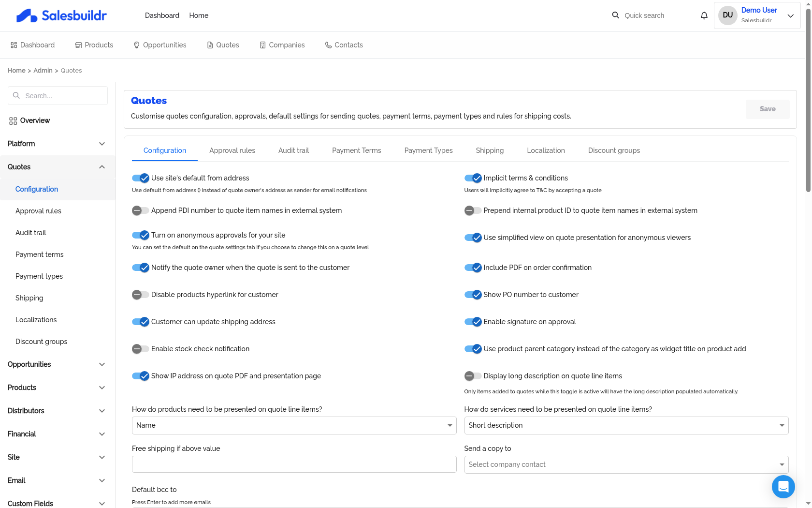This screenshot has width=812, height=508.
Task: Open the products presentation Name dropdown
Action: click(x=294, y=425)
